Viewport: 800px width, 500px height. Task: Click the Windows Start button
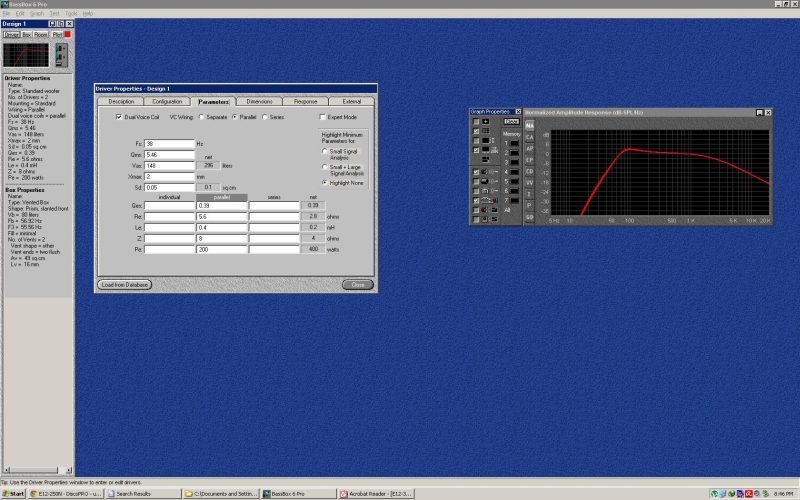[13, 493]
